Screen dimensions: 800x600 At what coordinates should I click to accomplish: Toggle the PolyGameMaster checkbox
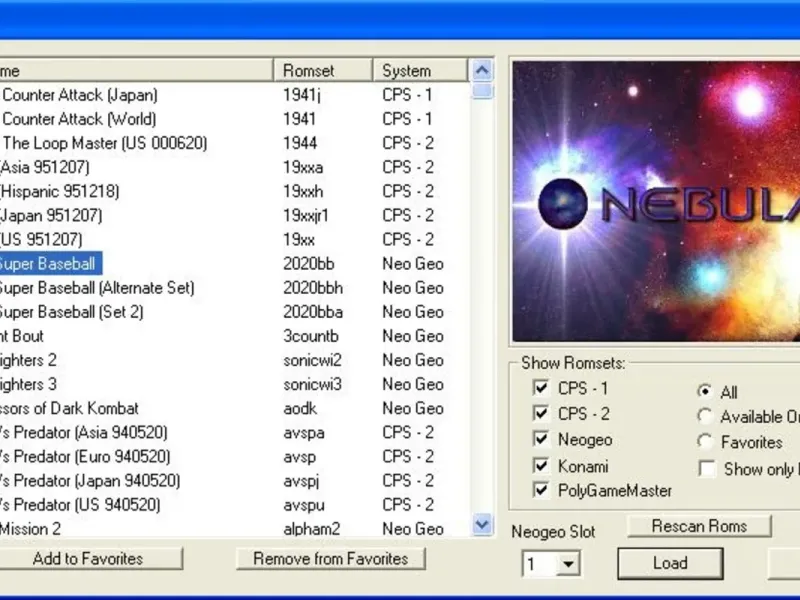coord(541,490)
